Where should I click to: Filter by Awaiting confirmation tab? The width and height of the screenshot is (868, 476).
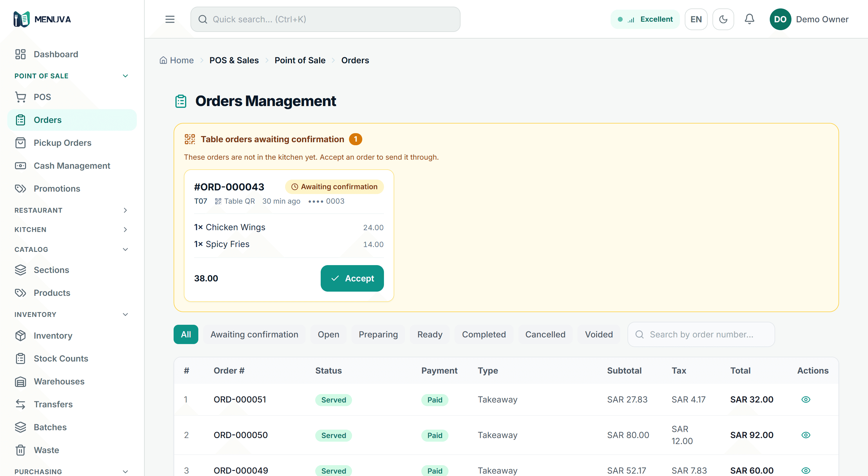tap(254, 334)
